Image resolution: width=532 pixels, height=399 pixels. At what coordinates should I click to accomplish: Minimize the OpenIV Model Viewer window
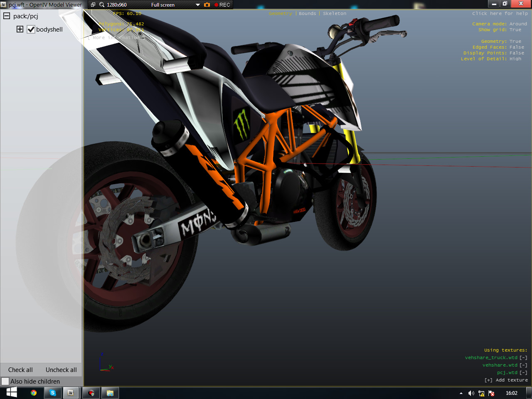(494, 4)
